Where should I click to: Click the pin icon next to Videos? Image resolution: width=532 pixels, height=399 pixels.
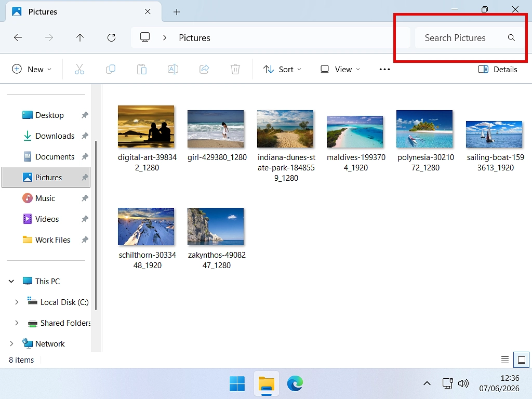pos(85,219)
